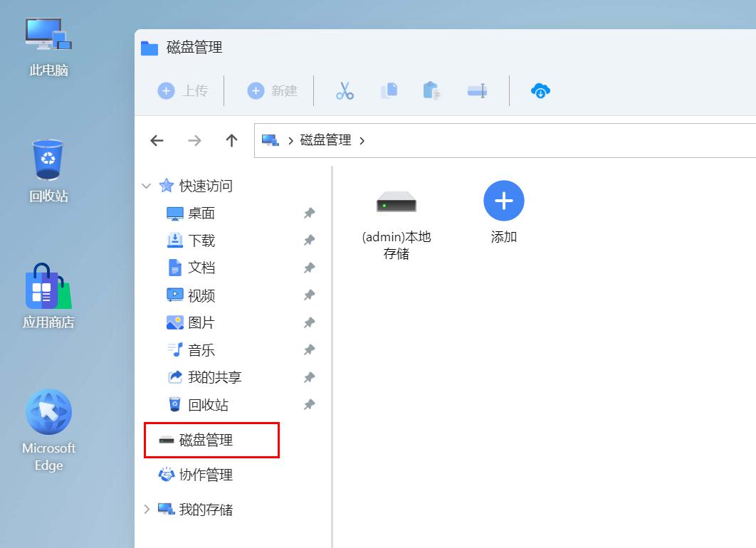Open Microsoft Edge from the desktop

coord(48,411)
